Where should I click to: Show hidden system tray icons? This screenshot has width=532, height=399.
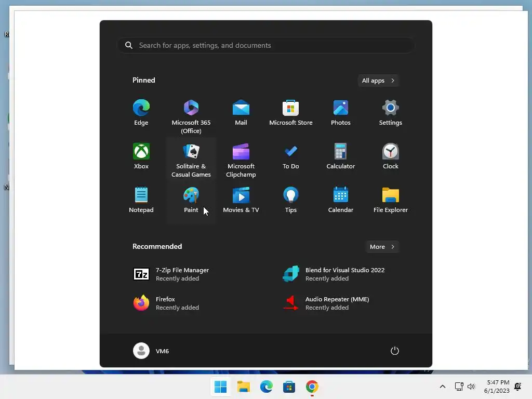[443, 387]
